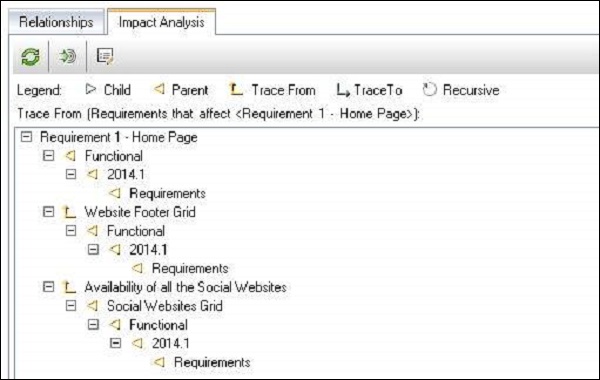Click the report list toolbar icon
600x380 pixels.
[105, 56]
